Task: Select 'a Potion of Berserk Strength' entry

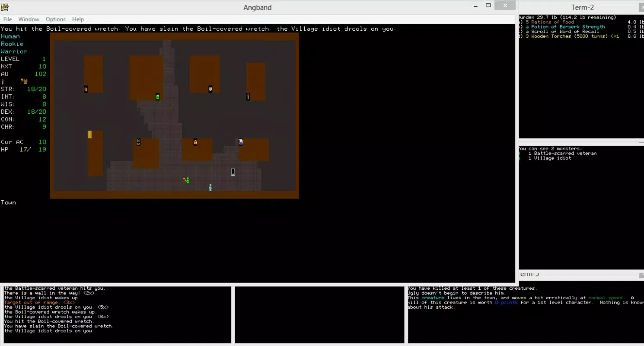Action: [x=565, y=27]
